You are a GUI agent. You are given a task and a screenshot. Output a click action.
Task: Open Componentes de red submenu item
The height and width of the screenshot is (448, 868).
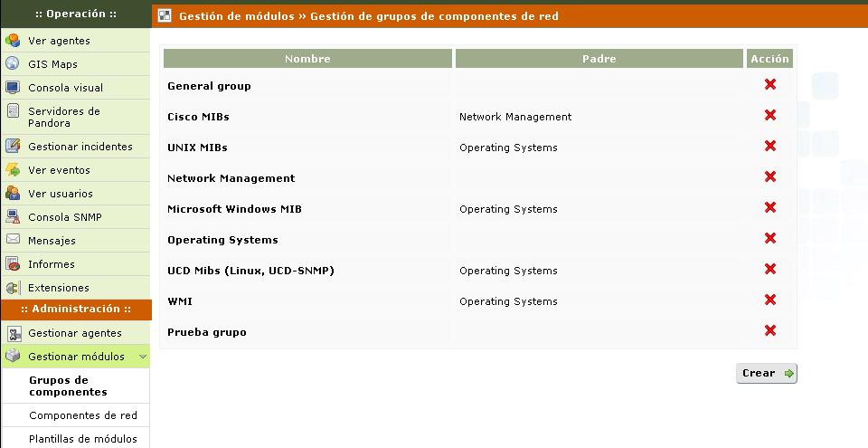tap(82, 415)
